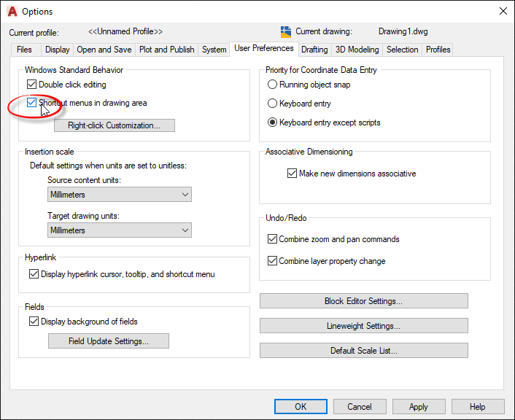
Task: Open Block Editor Settings
Action: click(363, 301)
